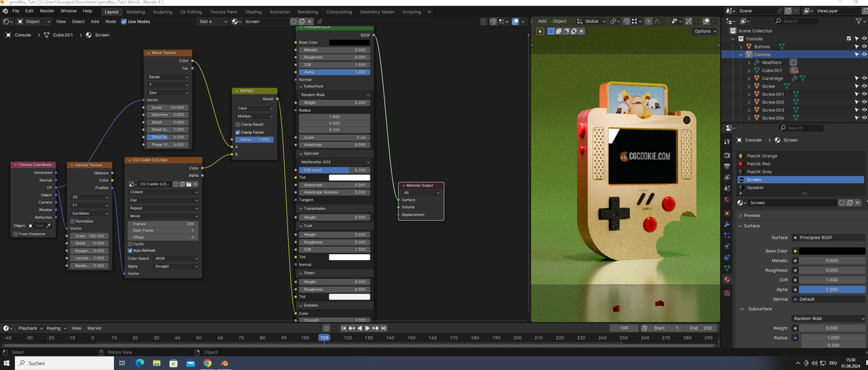Toggle the Use Nodes checkbox
The width and height of the screenshot is (868, 370).
(x=124, y=22)
